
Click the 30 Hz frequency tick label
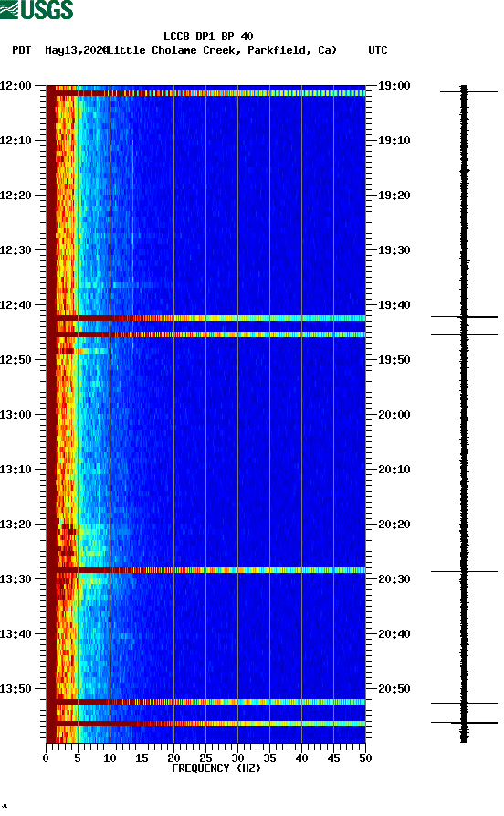coord(237,758)
